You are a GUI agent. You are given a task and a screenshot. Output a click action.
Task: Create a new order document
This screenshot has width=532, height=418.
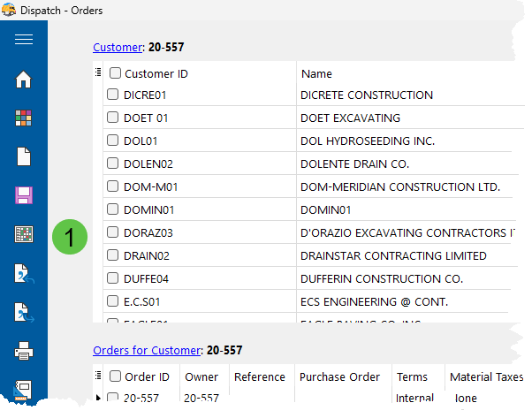24,156
